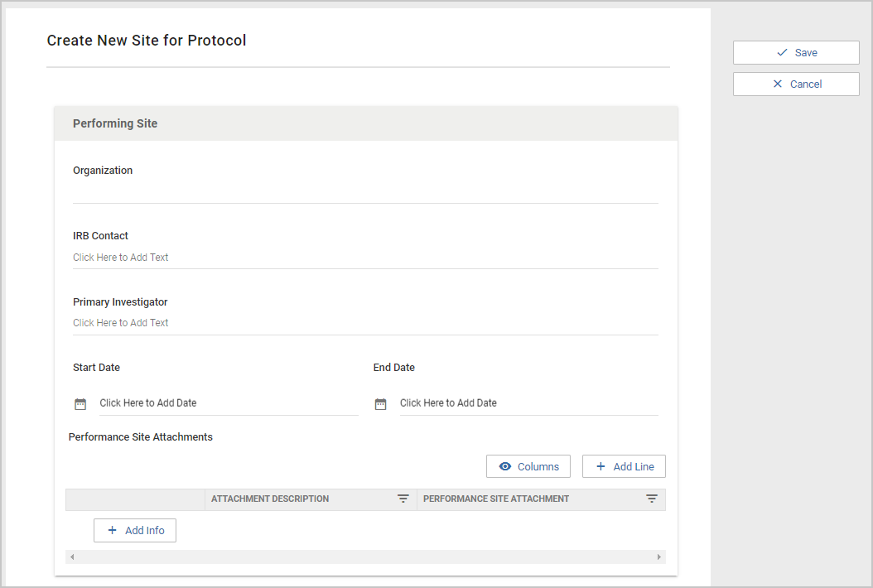Click the IRB Contact text field

pyautogui.click(x=365, y=258)
